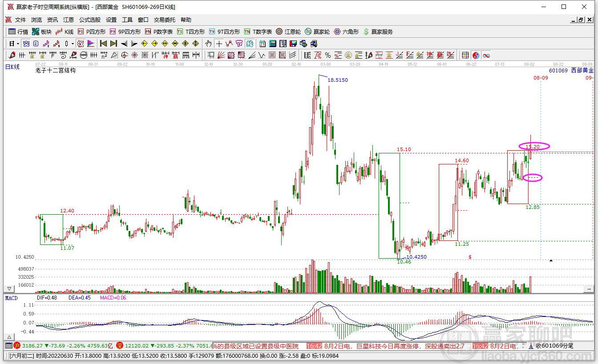The width and height of the screenshot is (598, 364).
Task: Click the scrolling 16:42 news ticker headline
Action: pos(385,346)
